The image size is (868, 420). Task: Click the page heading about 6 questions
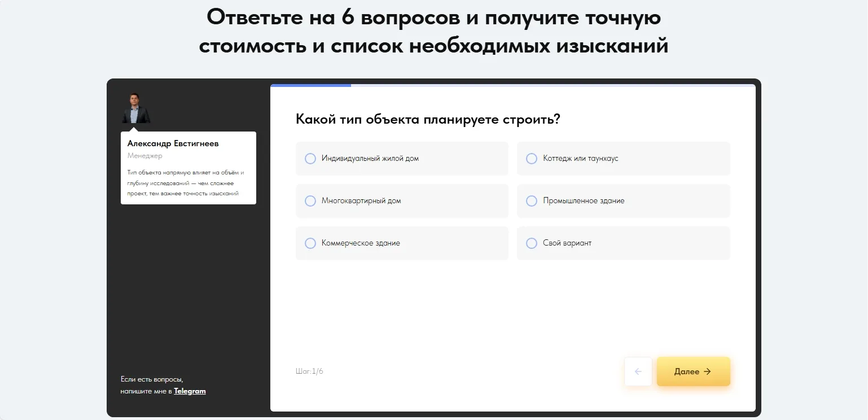(433, 31)
